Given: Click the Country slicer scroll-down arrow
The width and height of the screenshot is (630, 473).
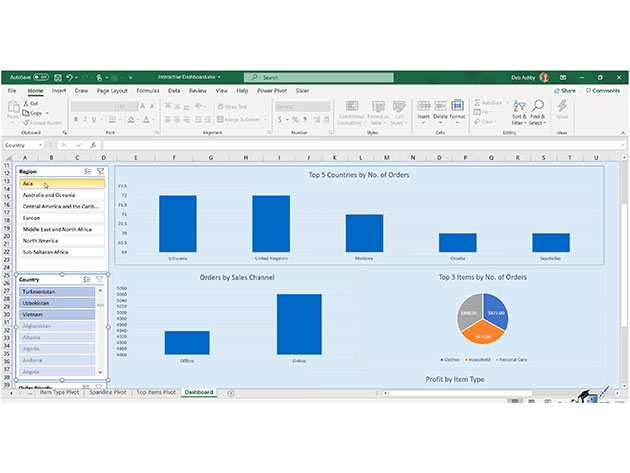Looking at the screenshot, I should point(100,372).
